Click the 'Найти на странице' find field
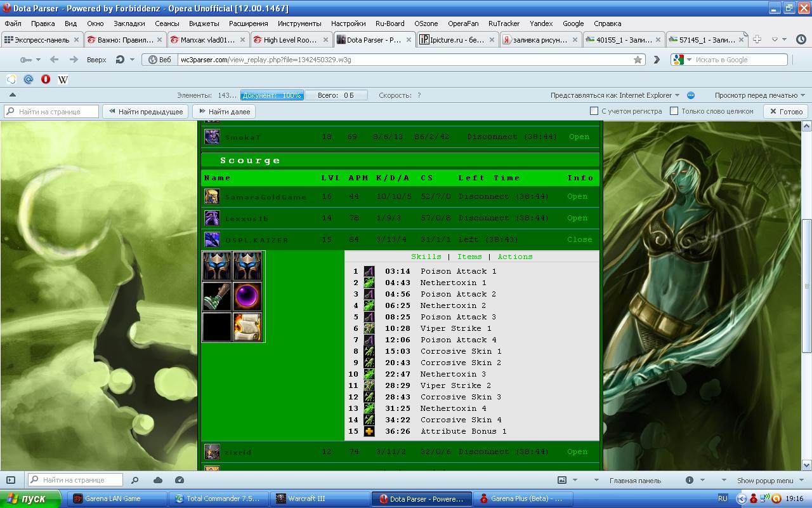The image size is (812, 508). [x=51, y=111]
